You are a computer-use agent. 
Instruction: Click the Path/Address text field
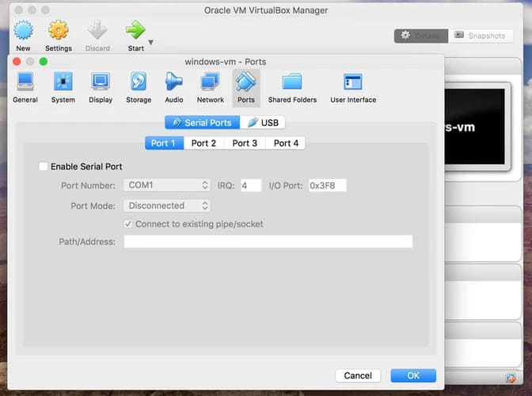268,242
